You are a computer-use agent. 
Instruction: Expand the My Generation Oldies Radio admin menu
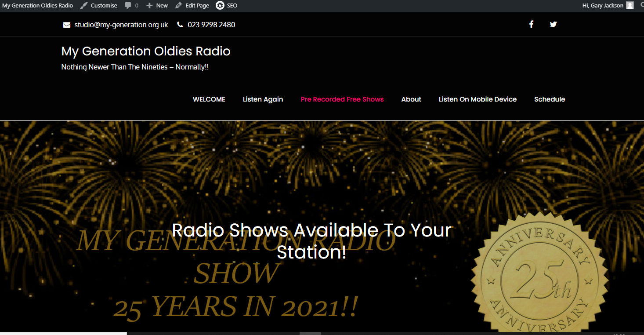38,6
